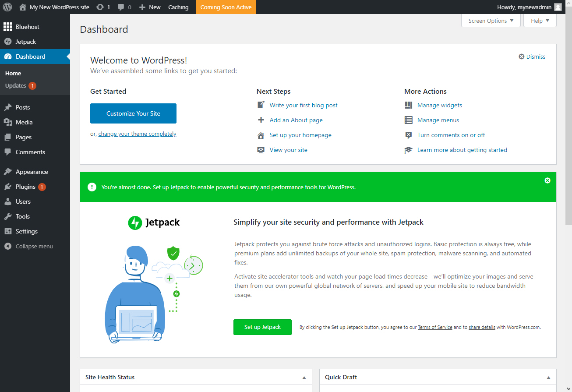Click the Settings sliders icon
This screenshot has width=572, height=392.
(x=8, y=231)
